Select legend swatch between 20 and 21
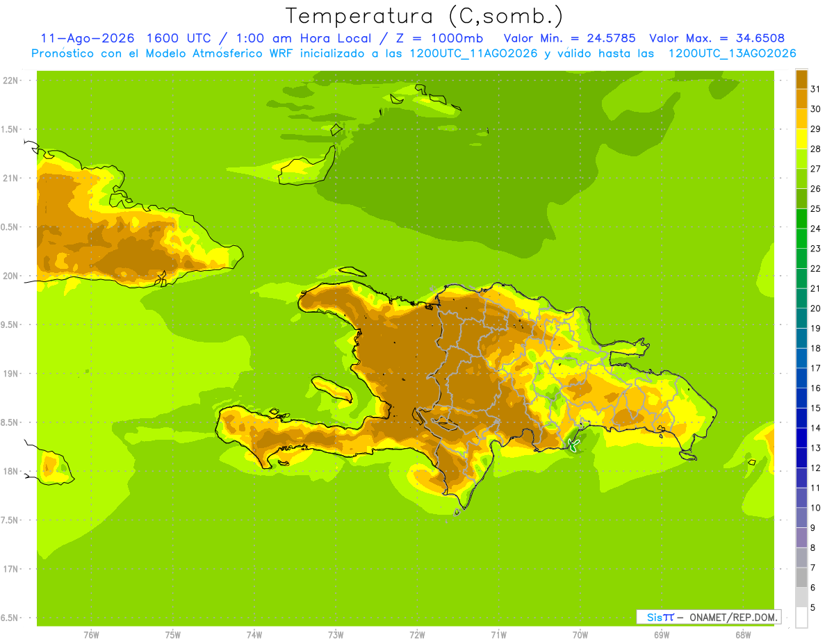 (x=801, y=299)
